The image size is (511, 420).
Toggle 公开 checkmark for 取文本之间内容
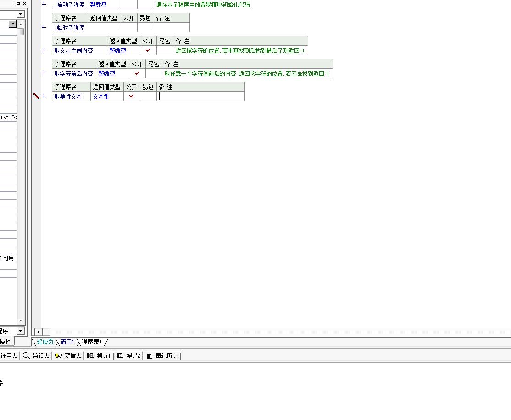(148, 50)
